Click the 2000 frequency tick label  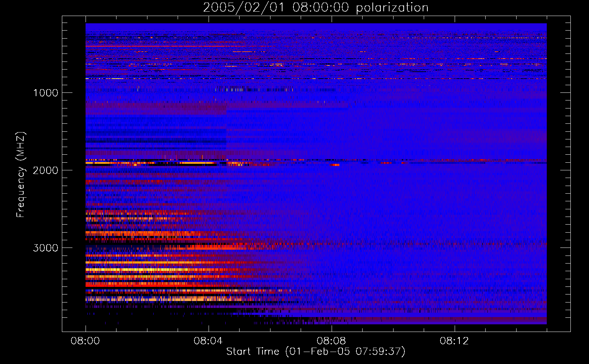(46, 170)
